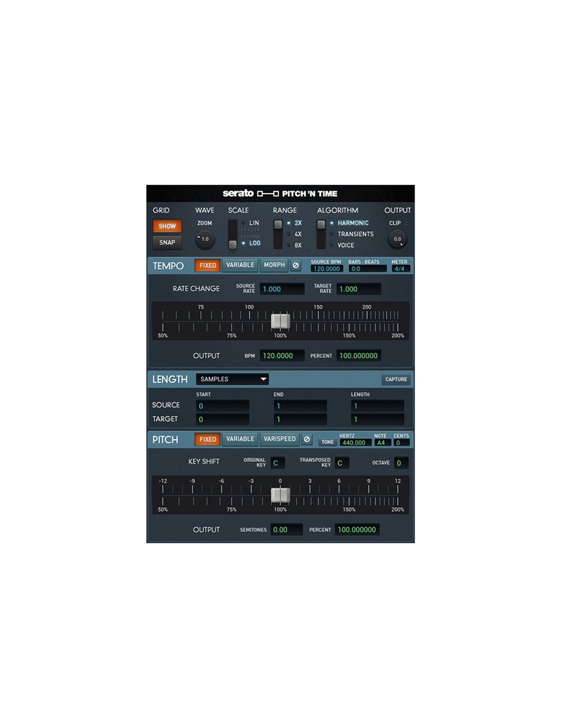Screen dimensions: 563x728
Task: Switch Pitch mode to Variable
Action: (240, 439)
